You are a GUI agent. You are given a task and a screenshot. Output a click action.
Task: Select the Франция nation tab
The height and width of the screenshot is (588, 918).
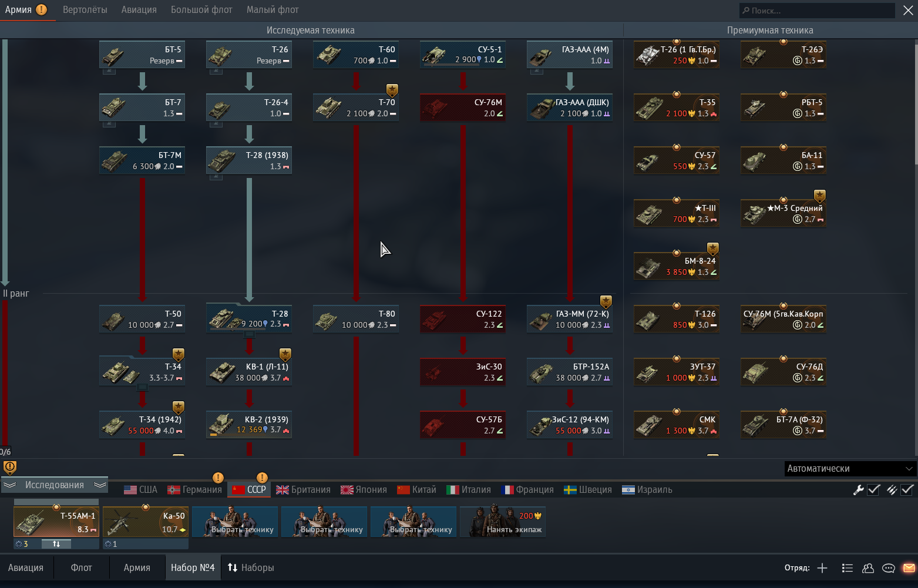528,489
